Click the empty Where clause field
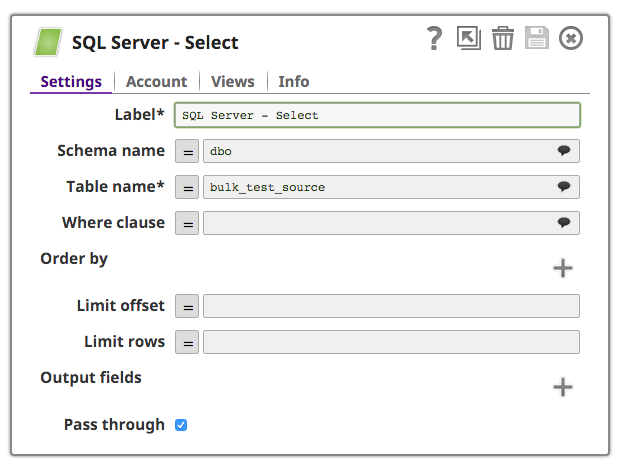Viewport: 630px width, 476px height. 391,223
